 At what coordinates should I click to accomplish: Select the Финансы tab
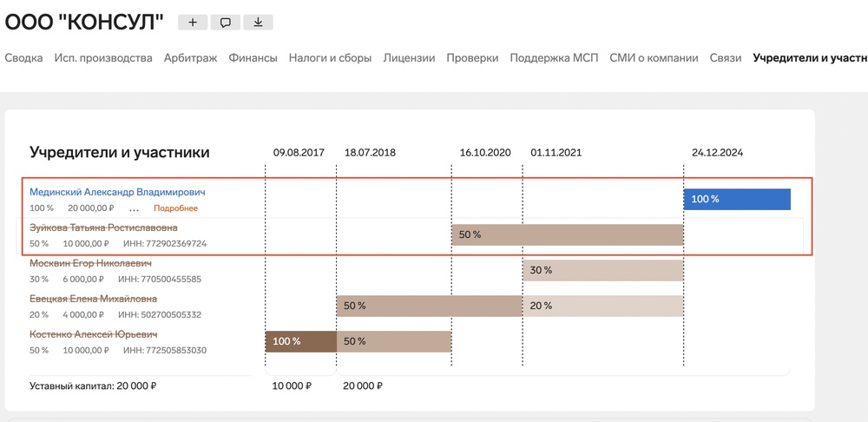253,58
